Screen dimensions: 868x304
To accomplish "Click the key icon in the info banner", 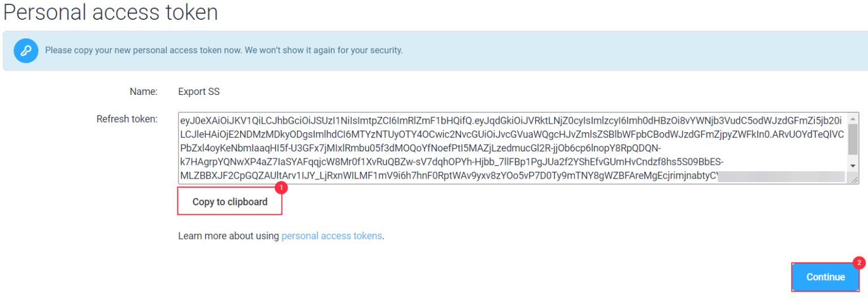I will pos(25,50).
